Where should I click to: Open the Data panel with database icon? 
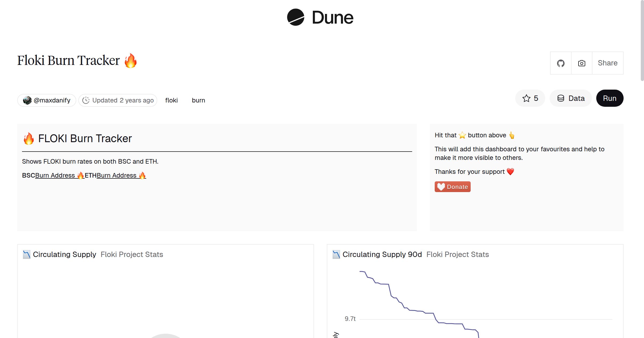click(x=571, y=98)
